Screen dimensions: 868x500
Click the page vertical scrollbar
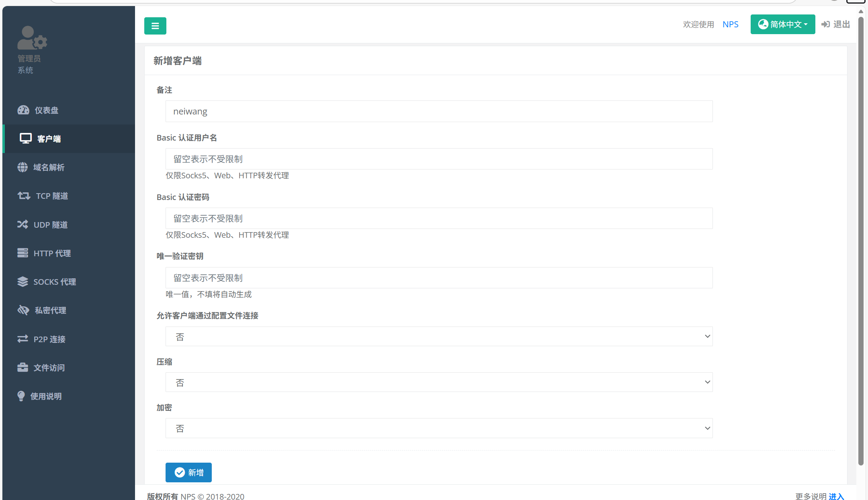click(x=861, y=241)
